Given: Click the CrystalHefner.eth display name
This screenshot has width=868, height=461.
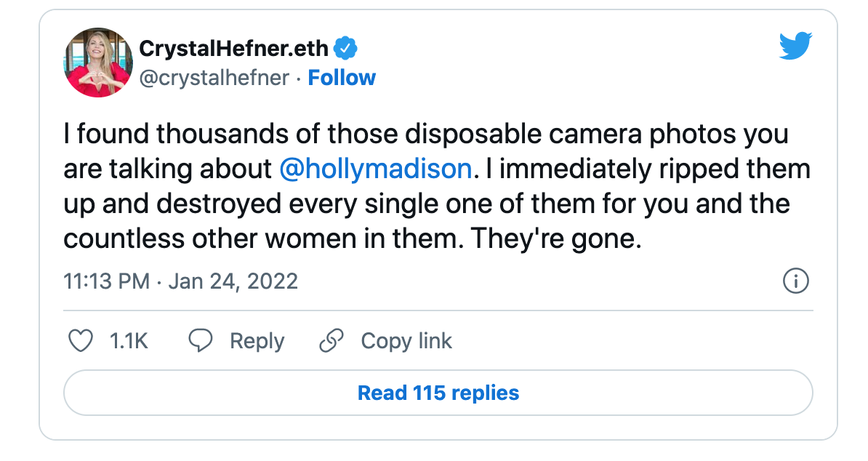Looking at the screenshot, I should 233,49.
